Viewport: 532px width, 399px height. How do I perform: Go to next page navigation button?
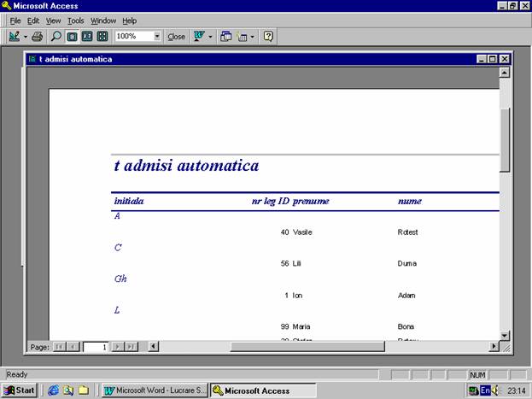pyautogui.click(x=119, y=347)
